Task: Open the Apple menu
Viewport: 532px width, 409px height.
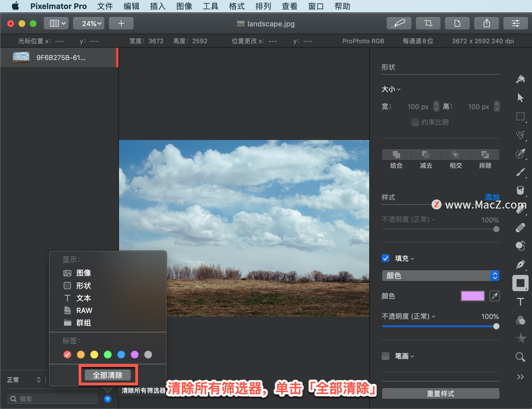Action: click(x=15, y=6)
